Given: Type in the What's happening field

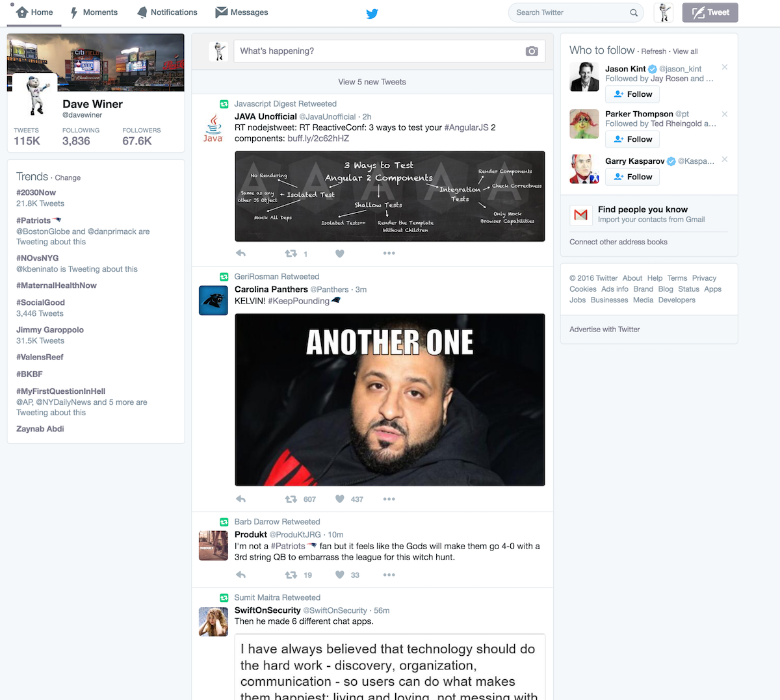Looking at the screenshot, I should pos(377,51).
